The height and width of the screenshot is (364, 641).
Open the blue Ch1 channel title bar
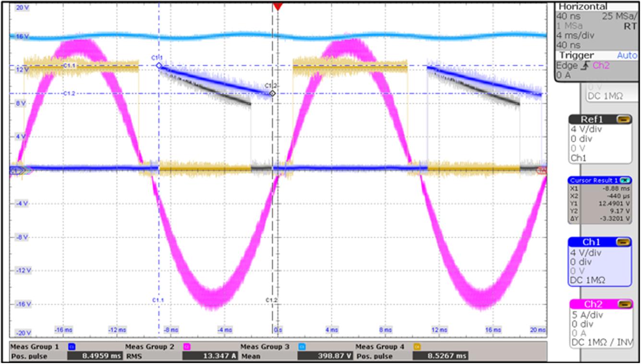click(600, 242)
